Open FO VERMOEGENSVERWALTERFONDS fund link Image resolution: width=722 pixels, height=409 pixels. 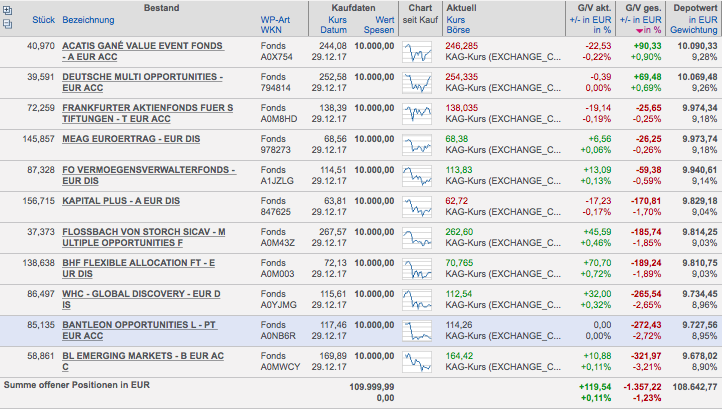point(149,175)
